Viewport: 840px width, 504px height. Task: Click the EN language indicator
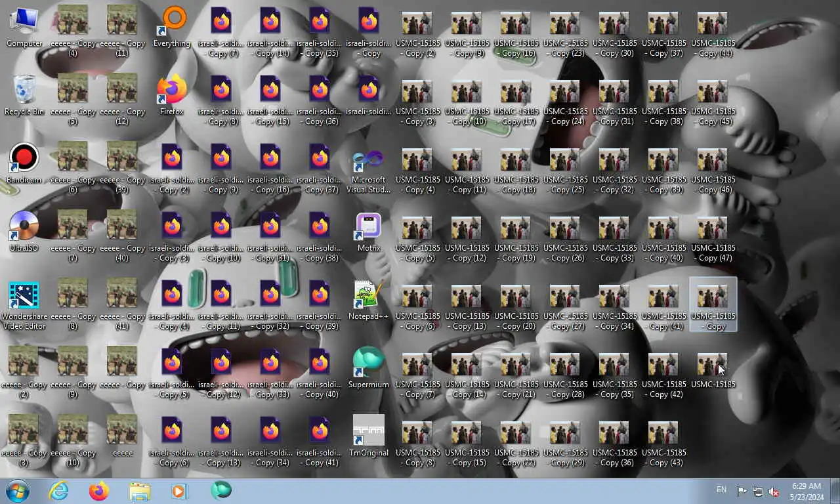click(721, 490)
